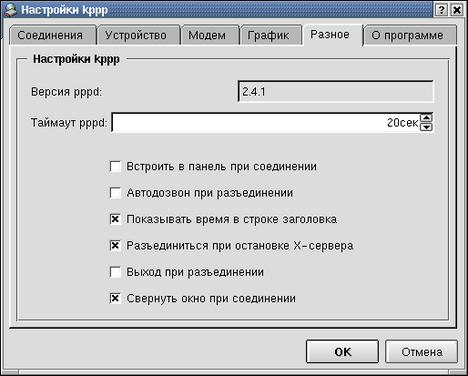Decrease the Таймаут pppd value with the down arrow
This screenshot has height=376, width=468.
point(426,127)
